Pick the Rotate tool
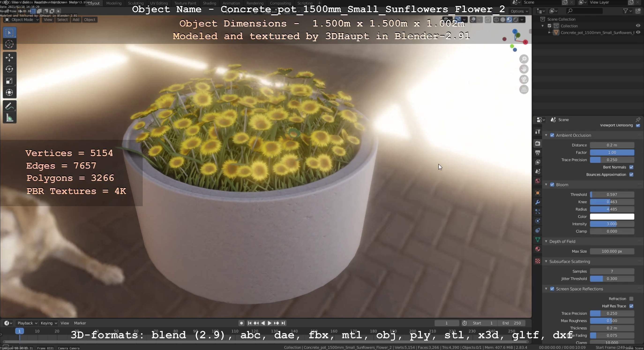This screenshot has height=350, width=644. click(10, 69)
